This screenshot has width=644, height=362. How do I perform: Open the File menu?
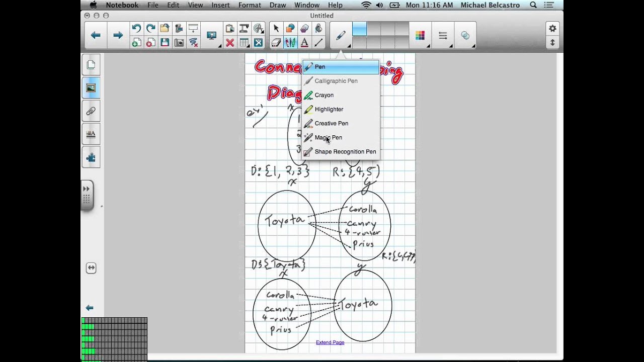[x=153, y=5]
